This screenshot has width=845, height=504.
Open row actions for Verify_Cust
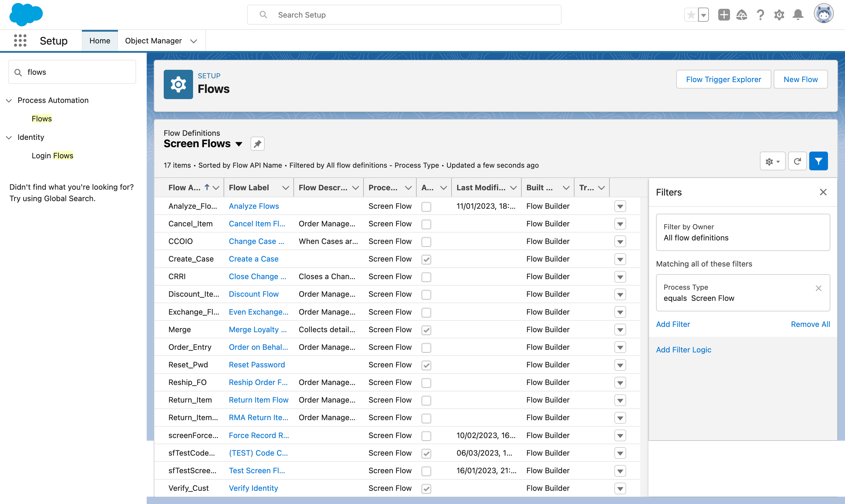click(620, 488)
